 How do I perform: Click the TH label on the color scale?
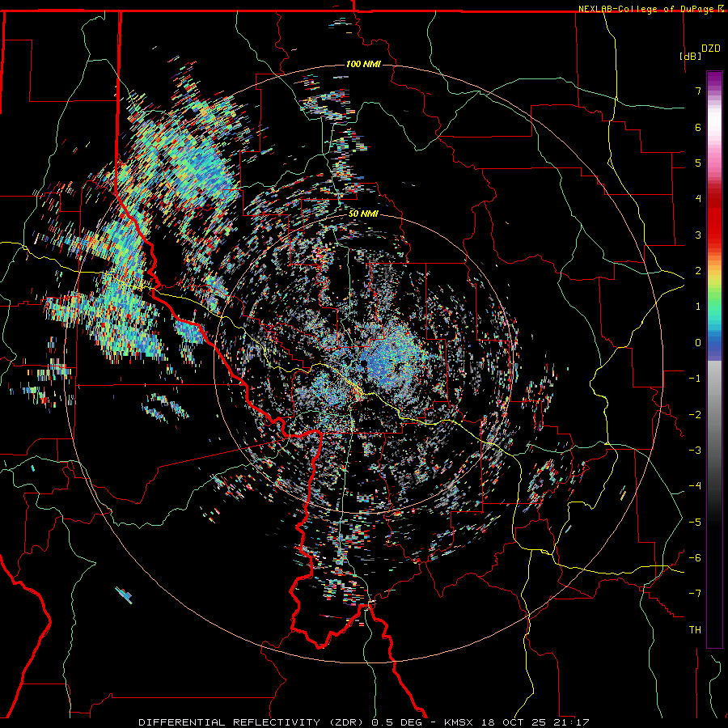coord(695,630)
